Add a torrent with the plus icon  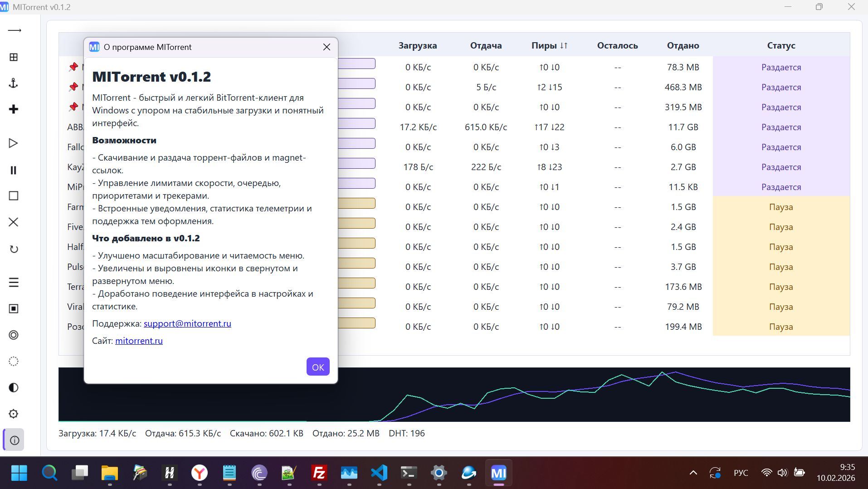tap(14, 109)
